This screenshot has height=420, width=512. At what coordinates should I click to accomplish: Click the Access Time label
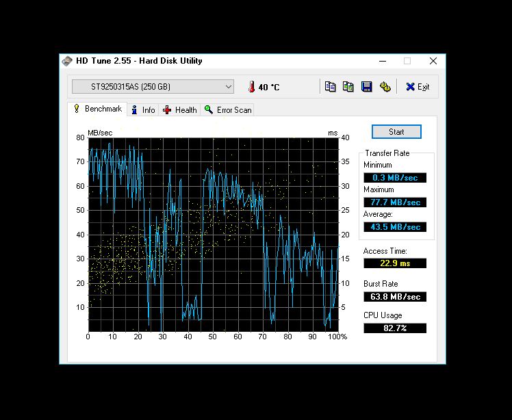pyautogui.click(x=385, y=251)
